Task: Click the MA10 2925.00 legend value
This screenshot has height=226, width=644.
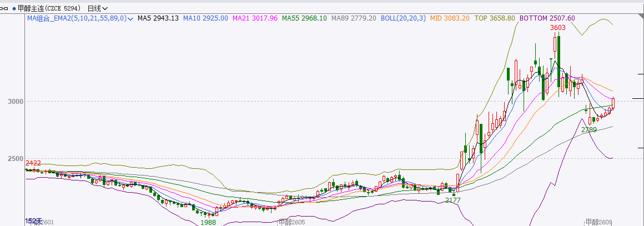Action: (x=205, y=18)
